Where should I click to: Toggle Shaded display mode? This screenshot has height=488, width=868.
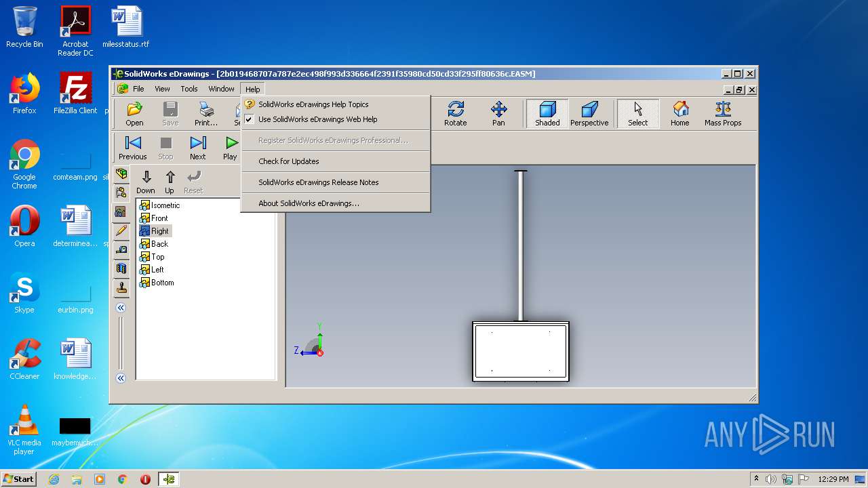(547, 114)
